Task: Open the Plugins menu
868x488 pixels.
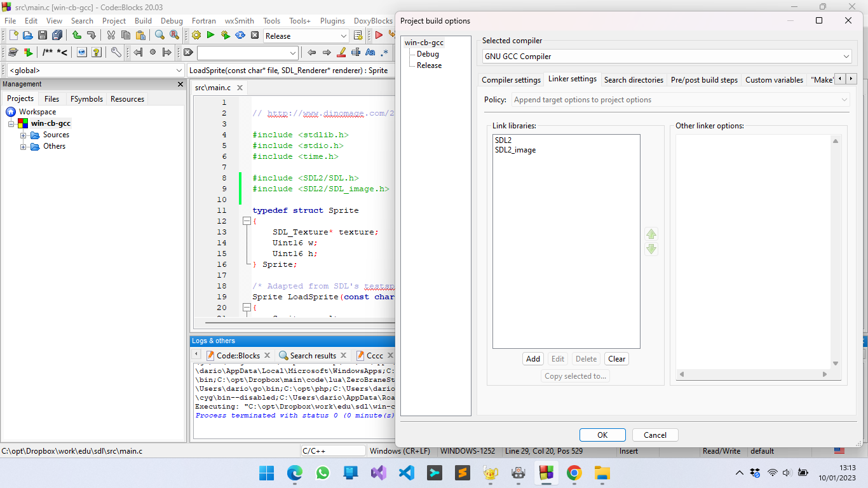Action: click(332, 20)
